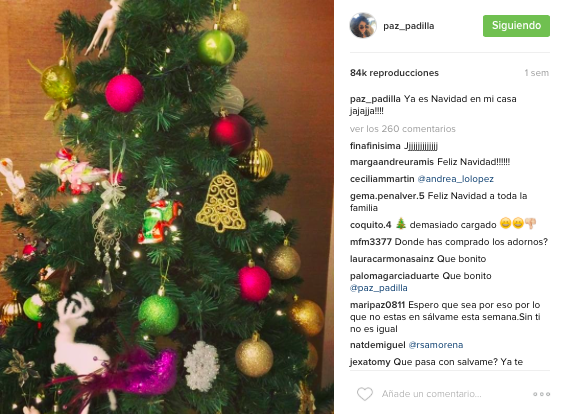
Task: Open mfm3377 commenter profile
Action: 371,242
